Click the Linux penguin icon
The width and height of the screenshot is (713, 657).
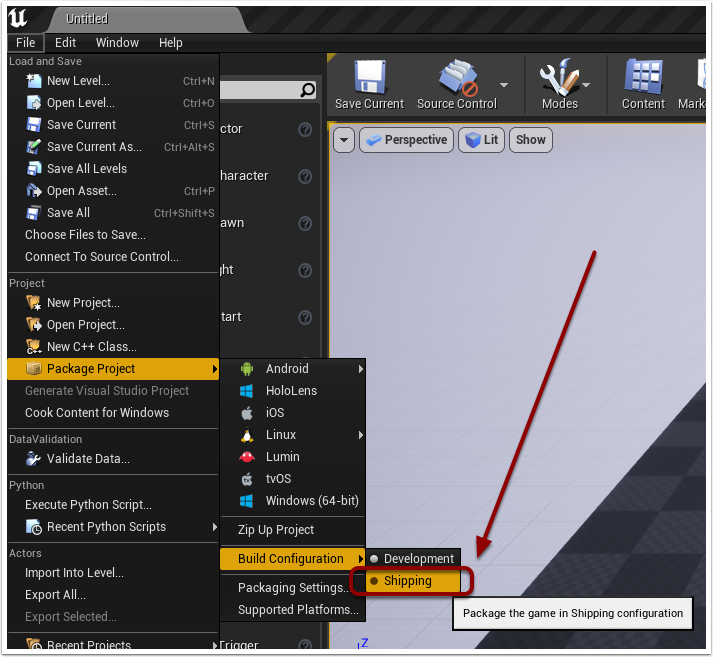[246, 435]
